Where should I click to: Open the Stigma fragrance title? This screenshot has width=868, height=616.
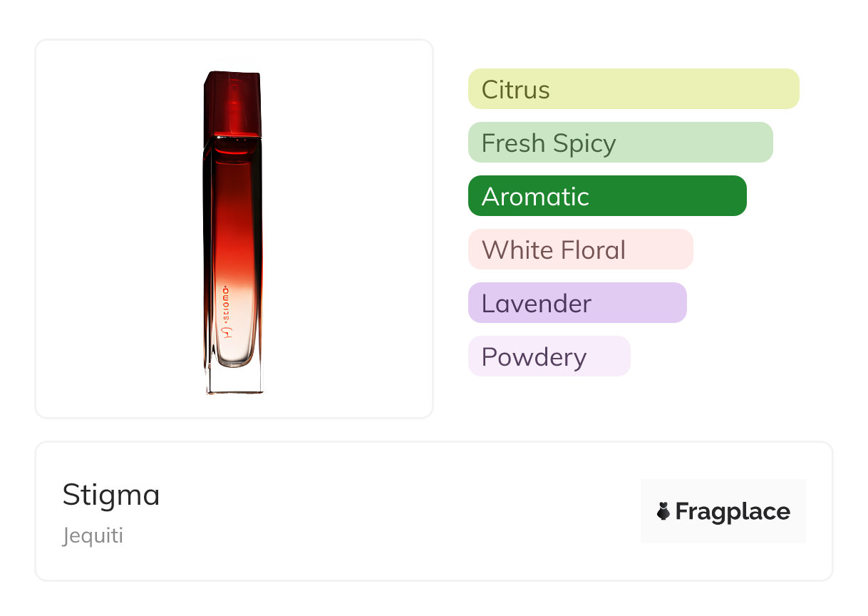point(111,495)
